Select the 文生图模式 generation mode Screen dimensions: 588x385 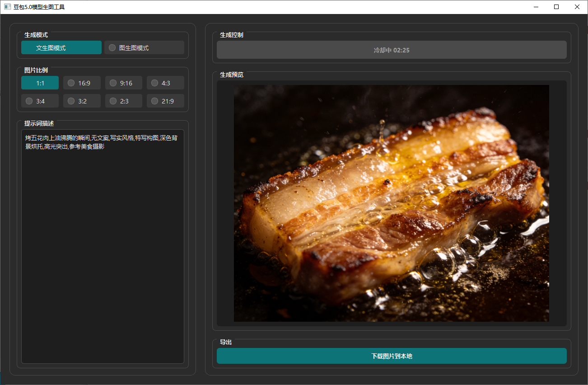click(61, 47)
